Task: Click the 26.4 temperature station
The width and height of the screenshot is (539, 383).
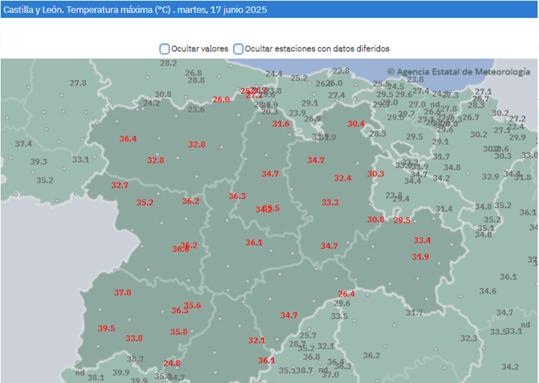Action: click(346, 294)
